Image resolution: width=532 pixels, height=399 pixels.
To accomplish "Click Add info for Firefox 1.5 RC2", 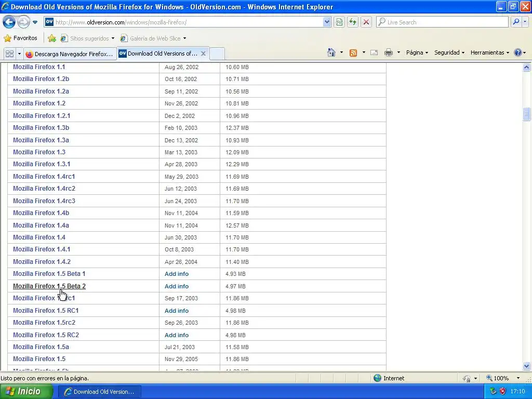I will (177, 335).
